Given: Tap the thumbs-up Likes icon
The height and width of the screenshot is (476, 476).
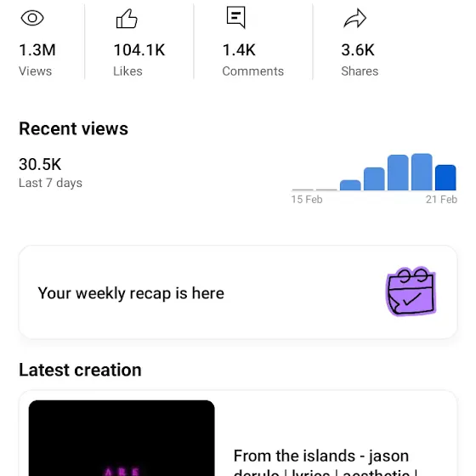Looking at the screenshot, I should 127,19.
